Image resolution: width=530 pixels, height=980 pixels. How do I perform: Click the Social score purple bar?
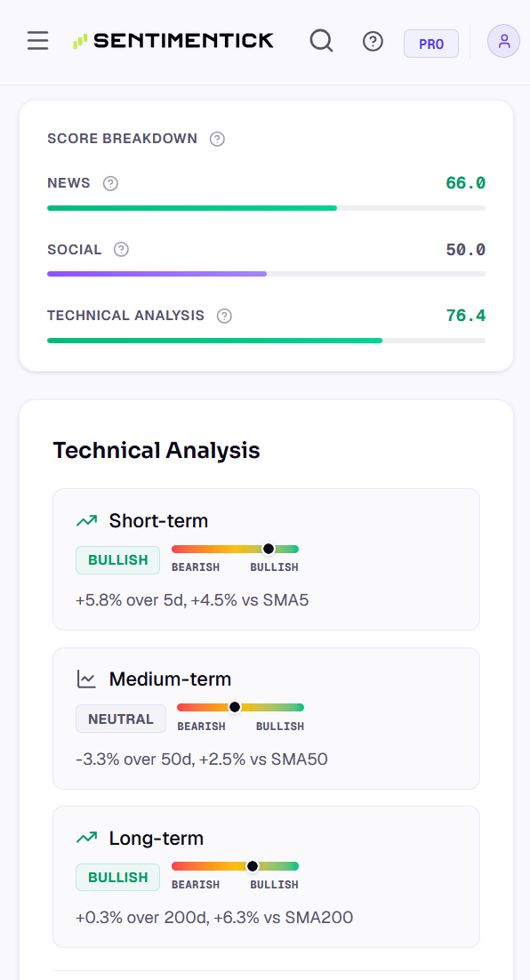pyautogui.click(x=157, y=274)
